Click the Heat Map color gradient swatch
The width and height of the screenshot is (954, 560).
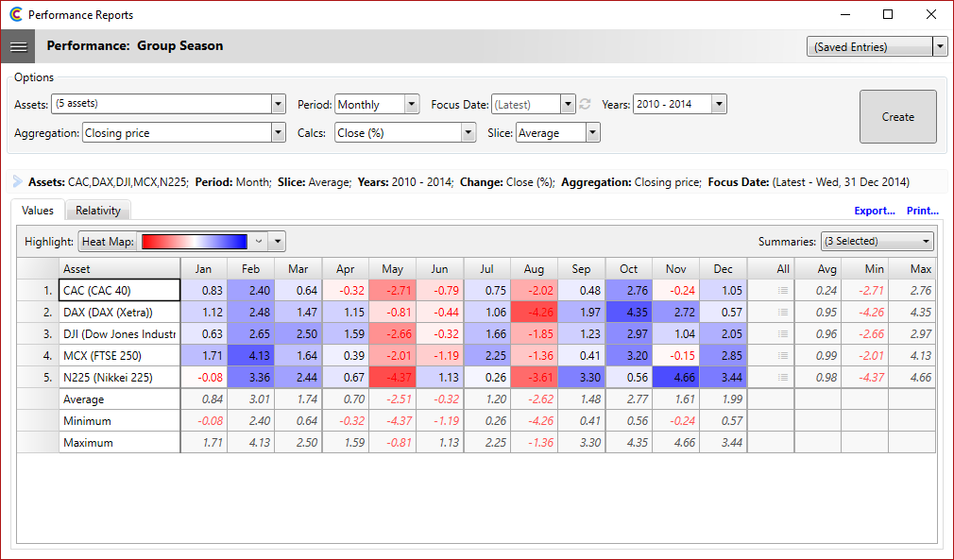tap(193, 242)
